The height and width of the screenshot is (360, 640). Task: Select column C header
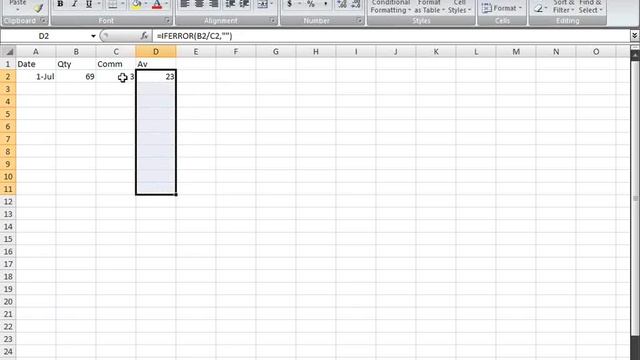coord(116,51)
